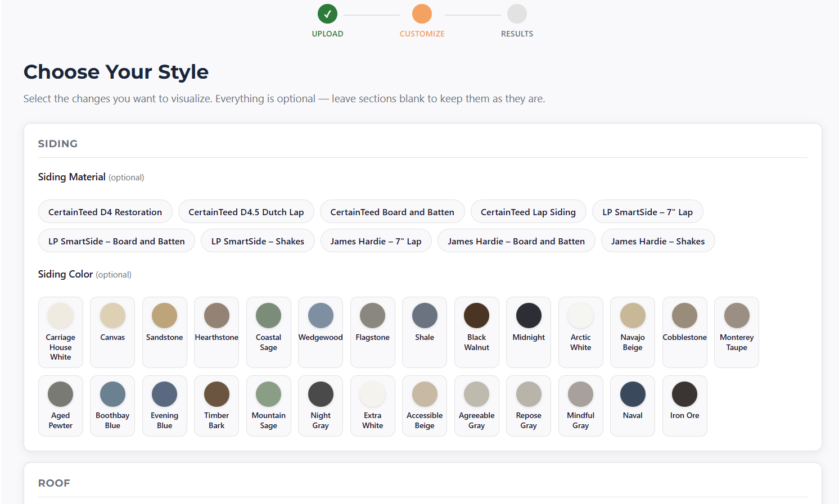Click the Upload step checkmark icon

327,14
